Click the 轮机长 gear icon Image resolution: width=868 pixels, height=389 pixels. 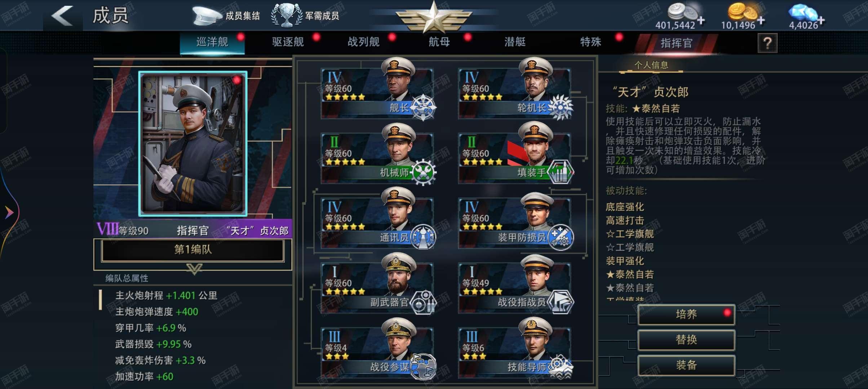click(560, 107)
